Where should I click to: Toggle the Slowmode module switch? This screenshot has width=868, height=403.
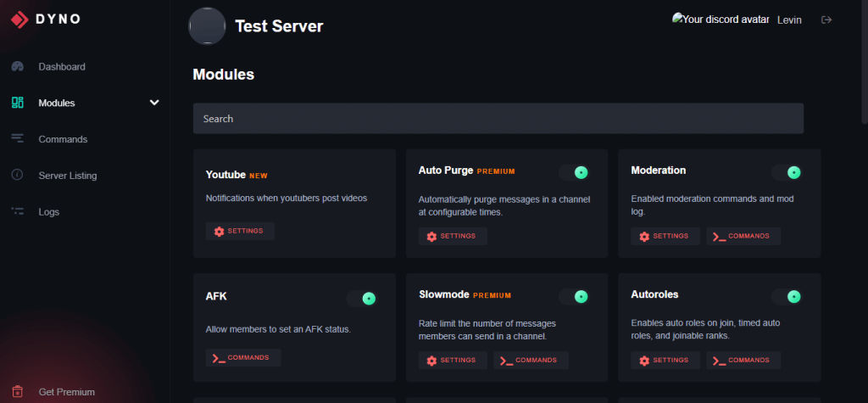[x=574, y=296]
